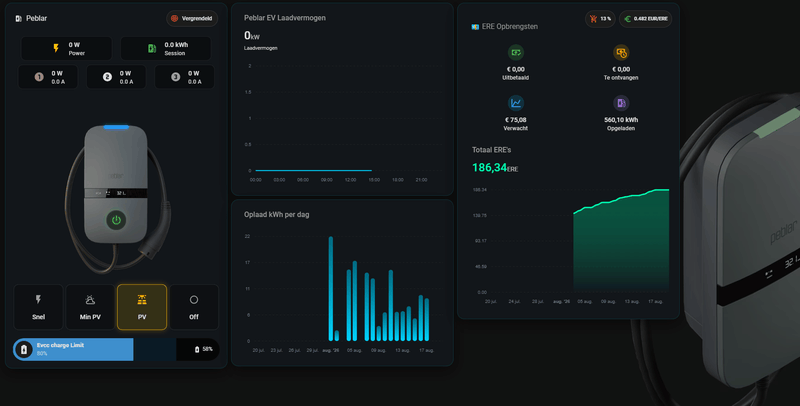Screen dimensions: 800x406
Task: Click the phase 1 circle icon
Action: coord(39,77)
